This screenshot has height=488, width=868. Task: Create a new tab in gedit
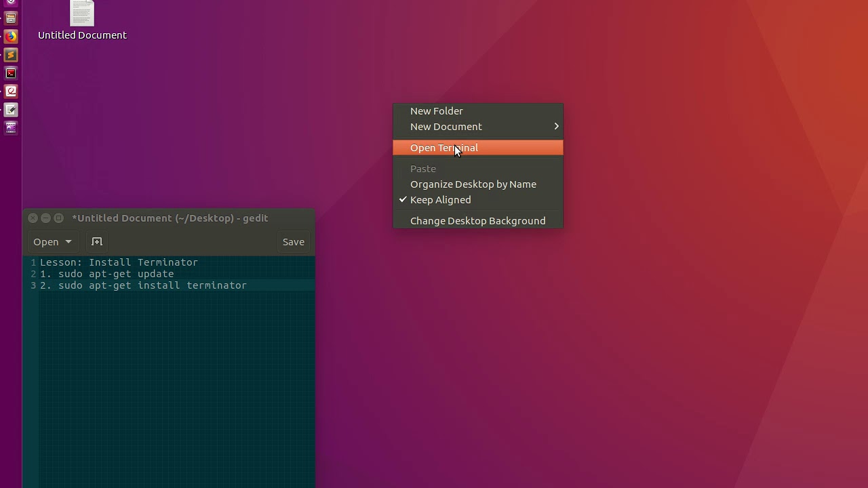point(97,242)
